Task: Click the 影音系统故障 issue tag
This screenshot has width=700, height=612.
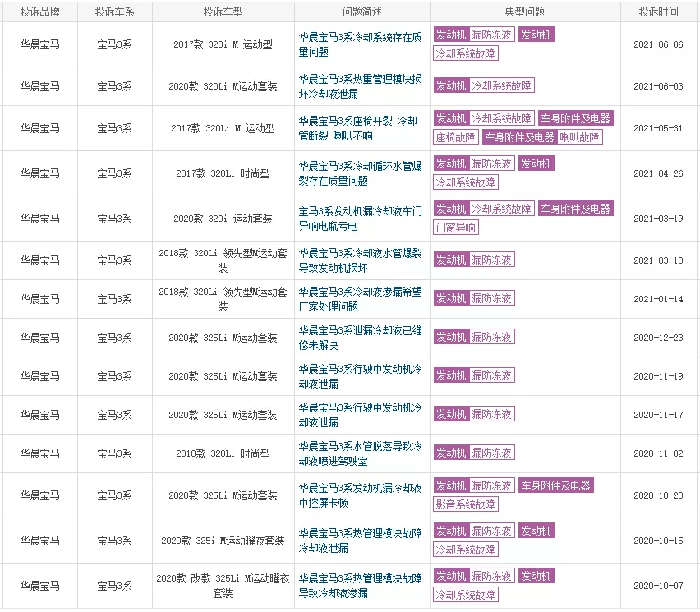Action: [x=466, y=504]
